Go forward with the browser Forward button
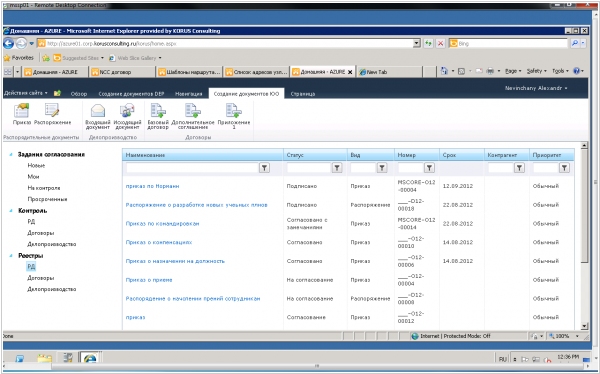The image size is (600, 374). 21,44
